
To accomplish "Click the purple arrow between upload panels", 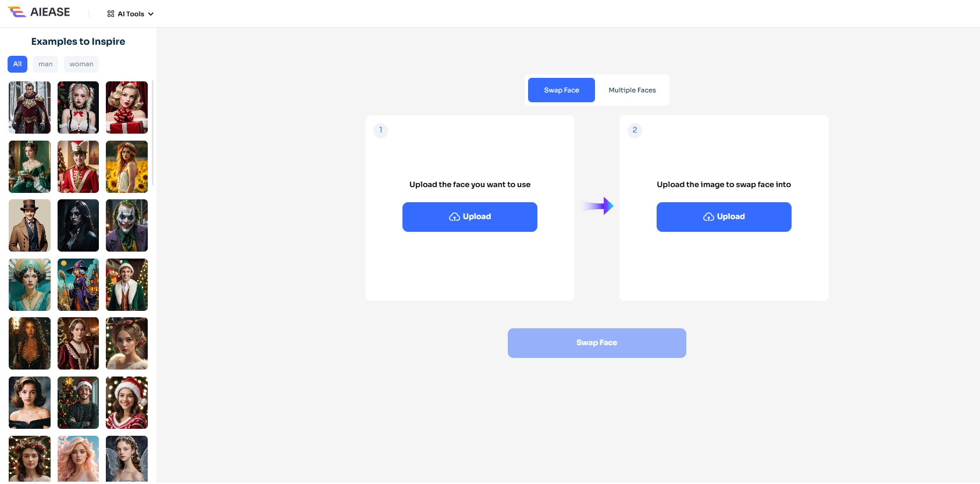I will [598, 206].
